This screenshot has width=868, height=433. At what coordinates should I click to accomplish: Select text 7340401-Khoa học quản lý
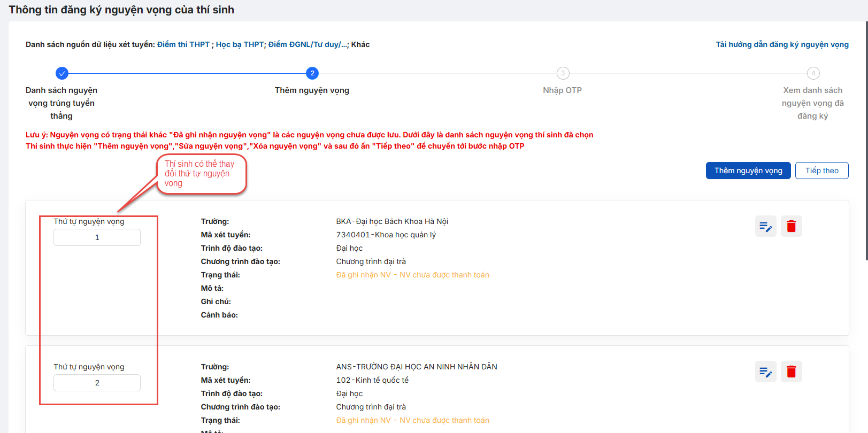[x=386, y=235]
